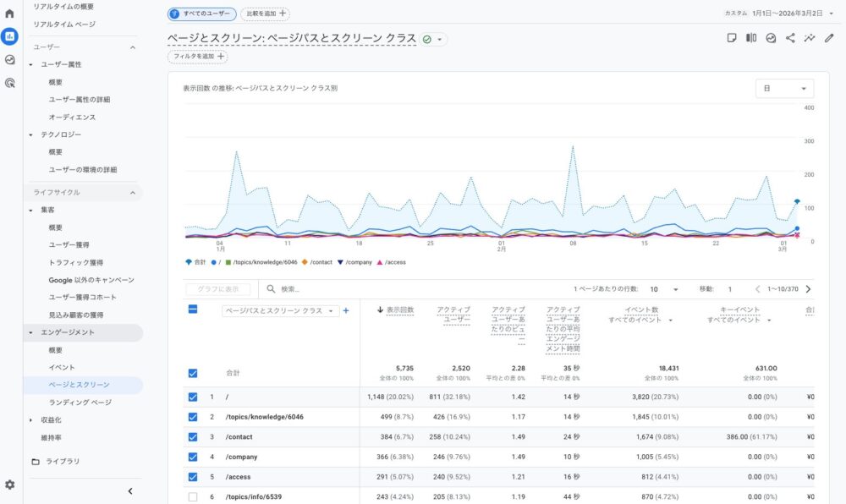Viewport: 846px width, 504px height.
Task: Click 比較を追加 button
Action: (265, 14)
